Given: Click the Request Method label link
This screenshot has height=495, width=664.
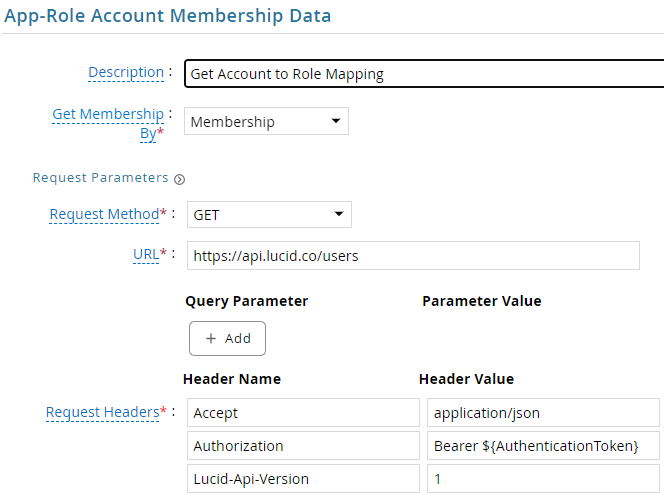Looking at the screenshot, I should pyautogui.click(x=104, y=214).
